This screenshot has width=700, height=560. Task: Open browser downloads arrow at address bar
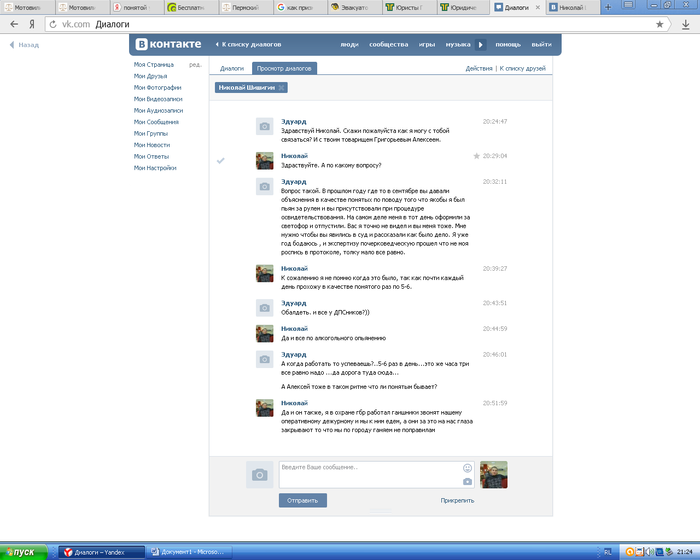[x=687, y=23]
